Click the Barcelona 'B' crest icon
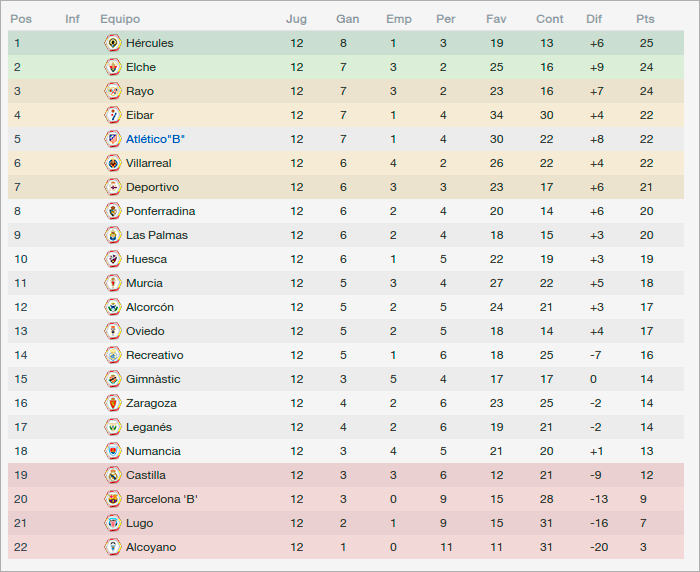The width and height of the screenshot is (700, 572). tap(112, 499)
